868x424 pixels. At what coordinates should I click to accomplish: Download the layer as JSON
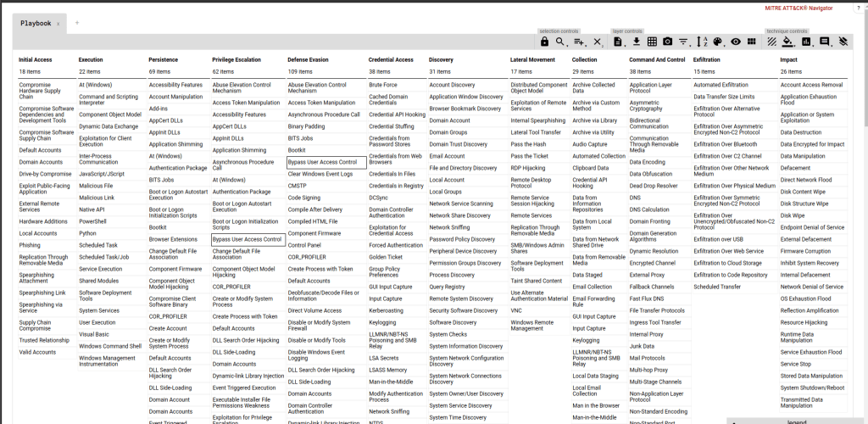coord(636,42)
